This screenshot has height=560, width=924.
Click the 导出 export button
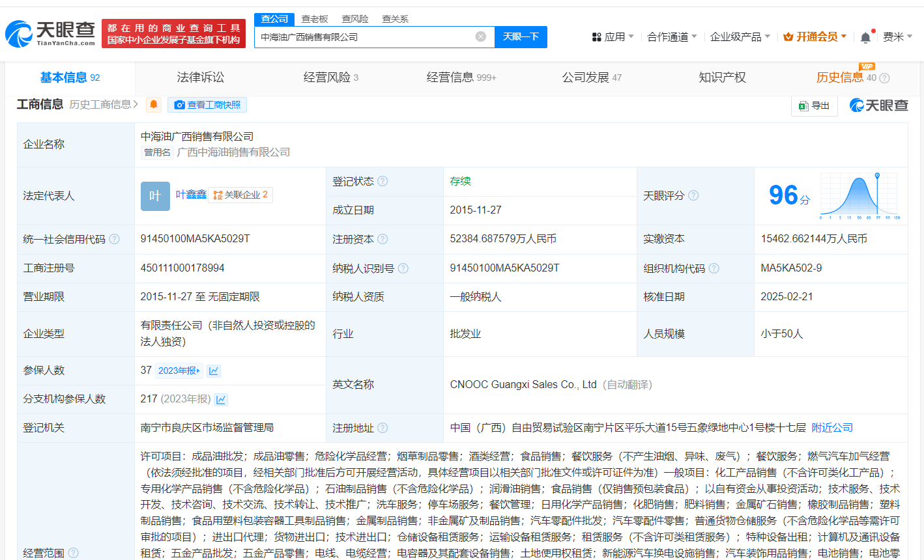pos(814,105)
